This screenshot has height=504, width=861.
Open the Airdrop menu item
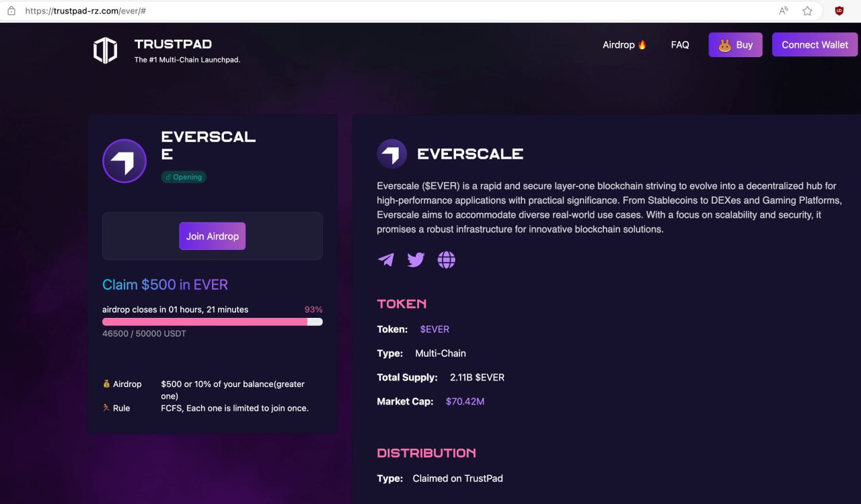click(x=624, y=45)
